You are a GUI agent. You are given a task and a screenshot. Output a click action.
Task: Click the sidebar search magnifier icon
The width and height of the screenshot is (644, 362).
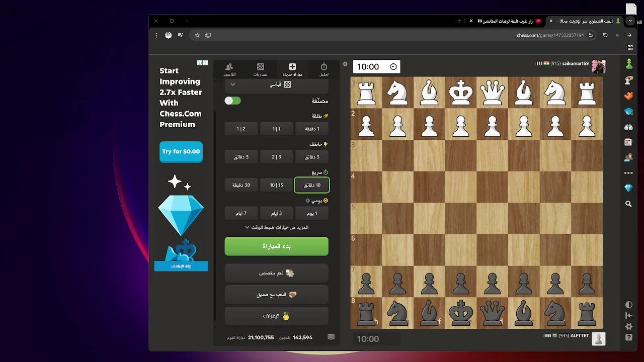click(628, 204)
